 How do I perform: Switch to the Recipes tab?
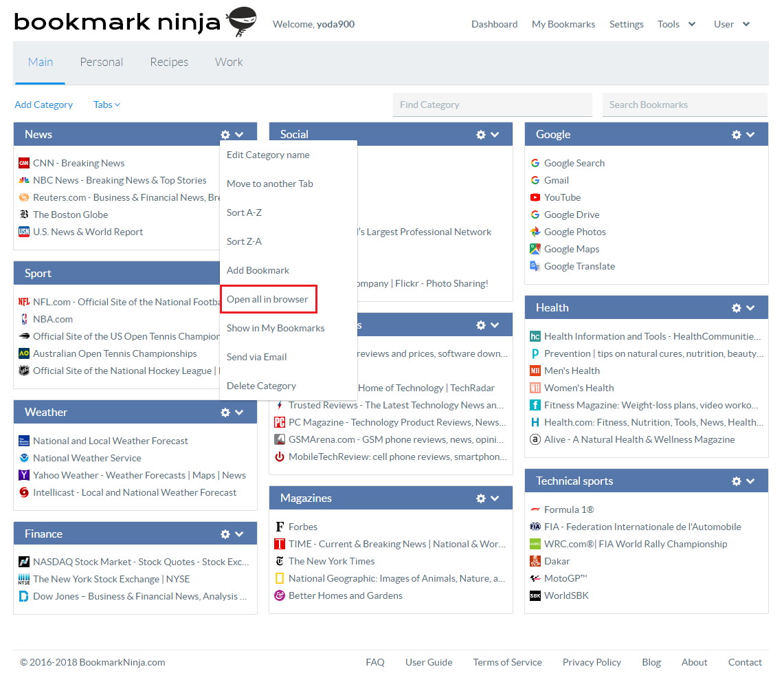click(169, 62)
